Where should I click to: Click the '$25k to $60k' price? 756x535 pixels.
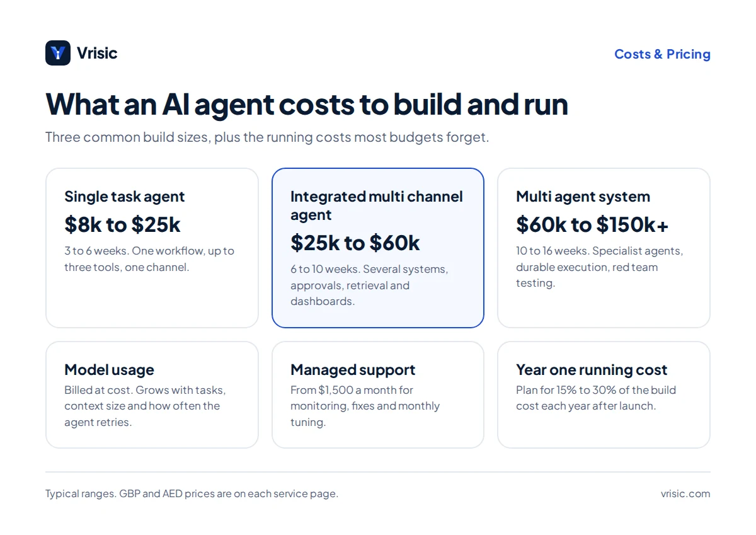tap(355, 243)
